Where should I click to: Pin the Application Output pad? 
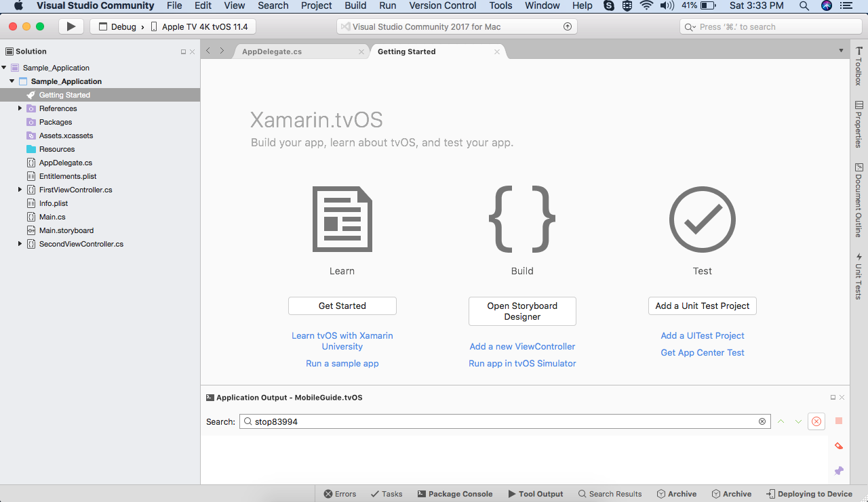point(839,470)
